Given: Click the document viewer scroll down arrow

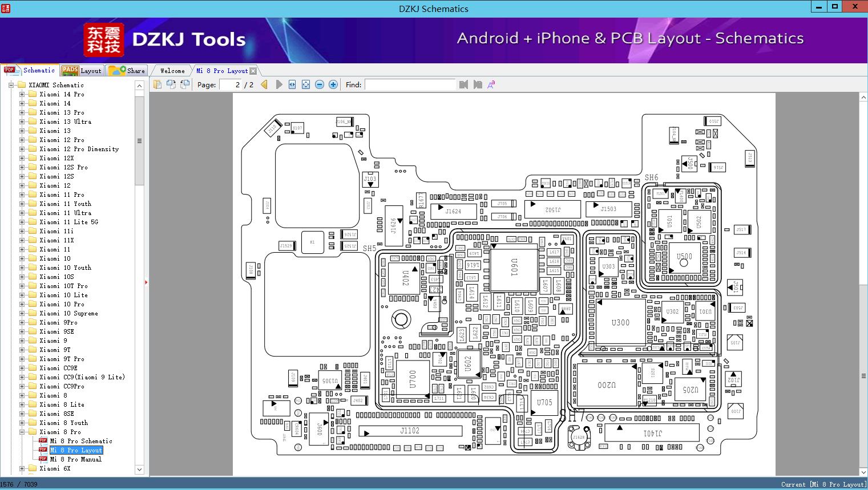Looking at the screenshot, I should point(863,472).
